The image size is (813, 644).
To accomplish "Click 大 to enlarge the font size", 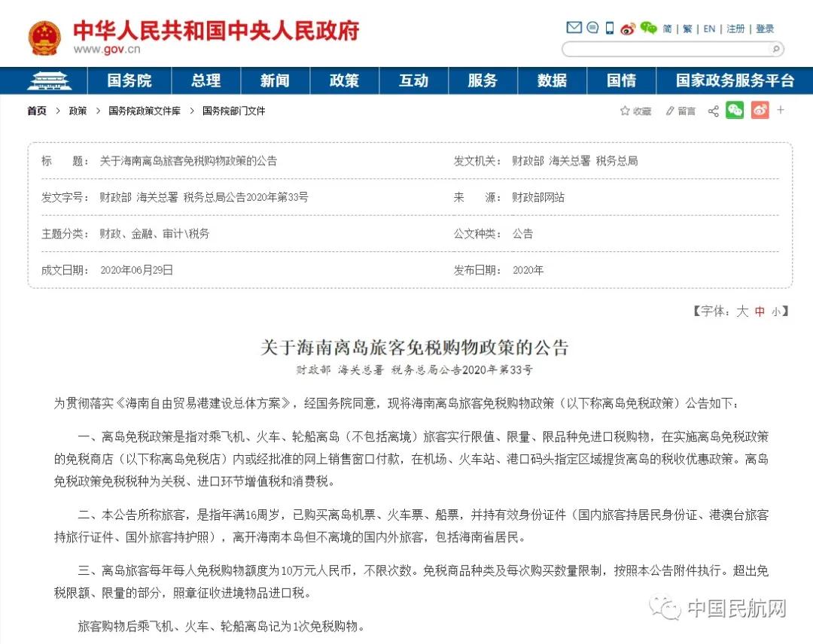I will point(741,311).
